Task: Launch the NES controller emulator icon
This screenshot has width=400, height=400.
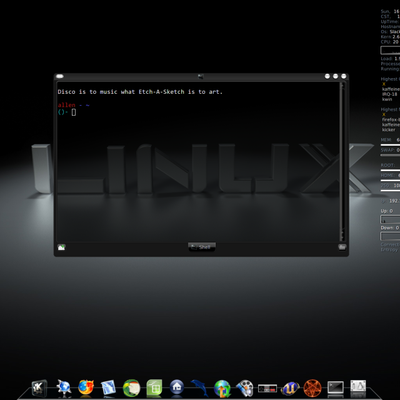Action: [268, 388]
